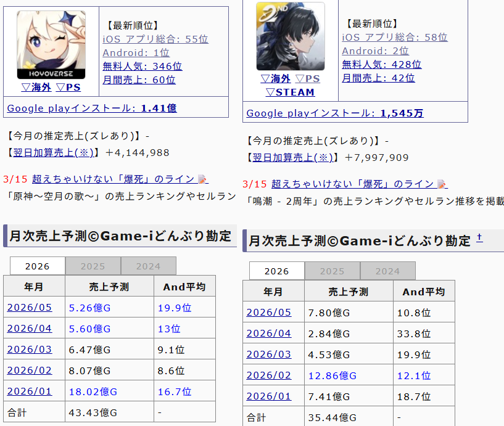This screenshot has height=426, width=504.
Task: Click the 12.86億G sales forecast cell
Action: pos(349,375)
